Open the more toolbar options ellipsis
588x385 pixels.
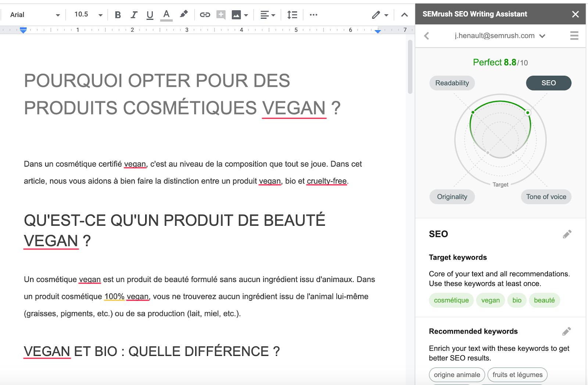point(313,15)
